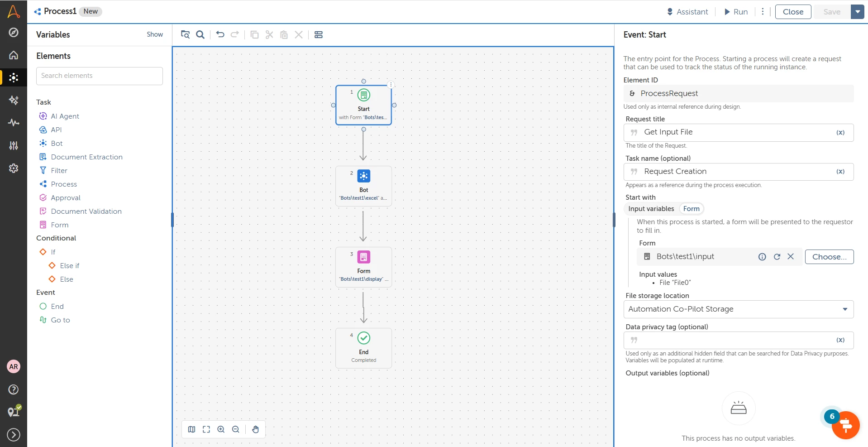The height and width of the screenshot is (447, 868).
Task: Select the Process task element
Action: click(x=58, y=184)
